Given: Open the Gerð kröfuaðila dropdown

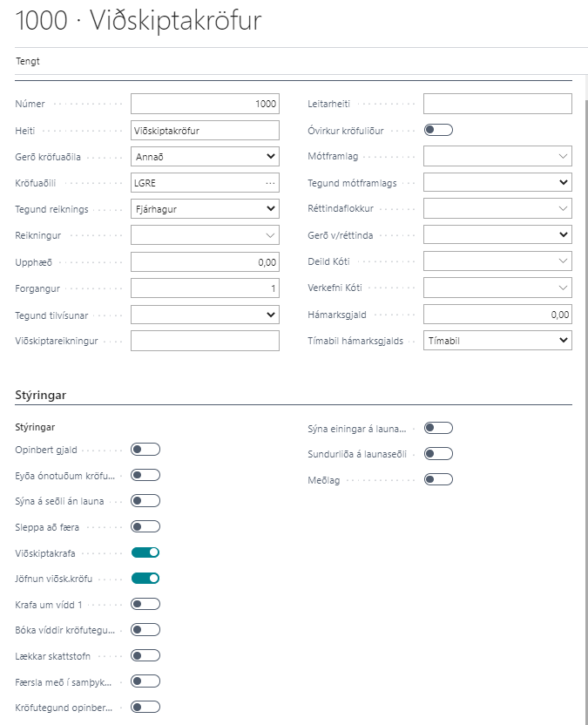Looking at the screenshot, I should coord(205,157).
